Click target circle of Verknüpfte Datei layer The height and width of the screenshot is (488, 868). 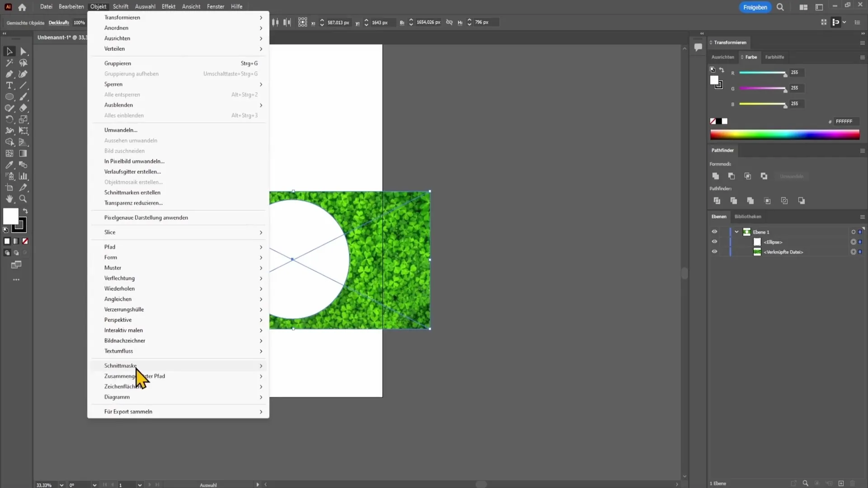(x=853, y=252)
